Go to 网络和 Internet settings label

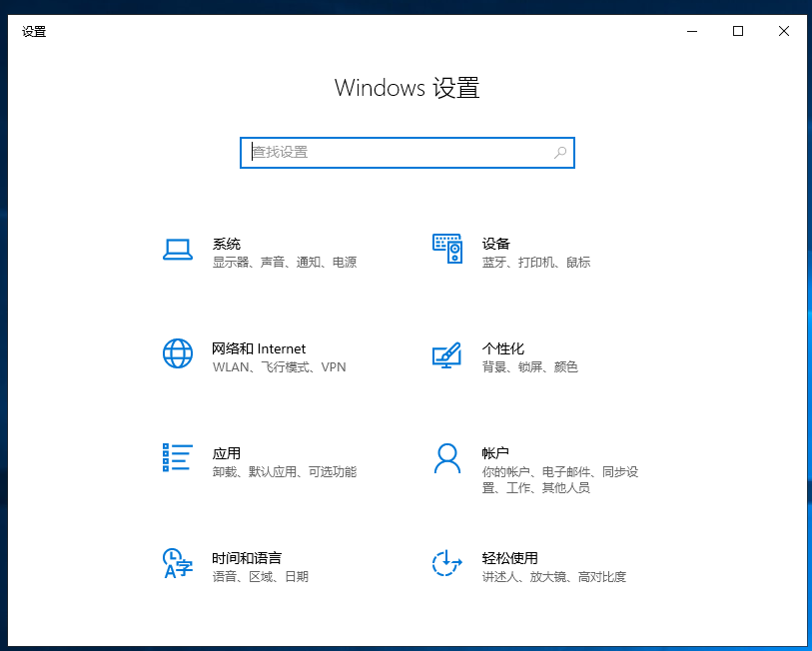pyautogui.click(x=259, y=348)
